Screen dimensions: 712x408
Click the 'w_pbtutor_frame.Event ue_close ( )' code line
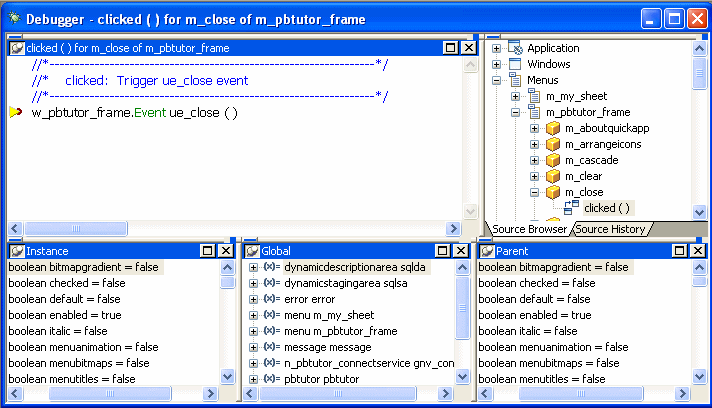click(134, 113)
